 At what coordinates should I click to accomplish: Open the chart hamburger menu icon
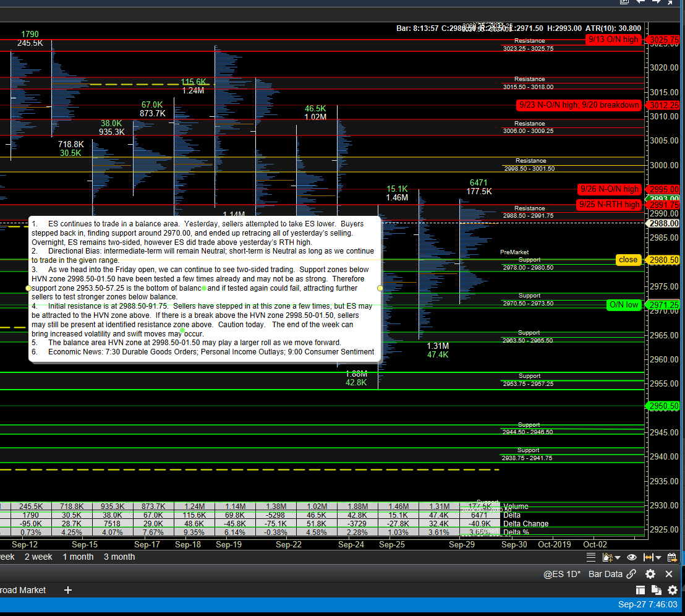pyautogui.click(x=590, y=557)
